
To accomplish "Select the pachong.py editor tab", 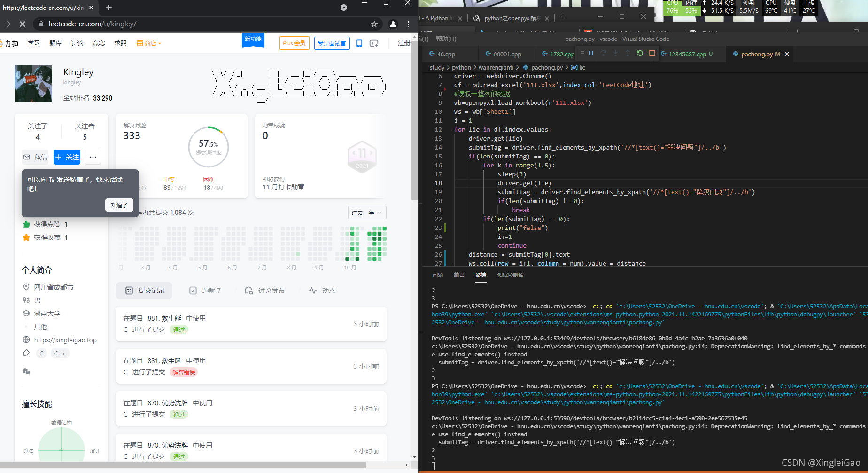I will [756, 54].
